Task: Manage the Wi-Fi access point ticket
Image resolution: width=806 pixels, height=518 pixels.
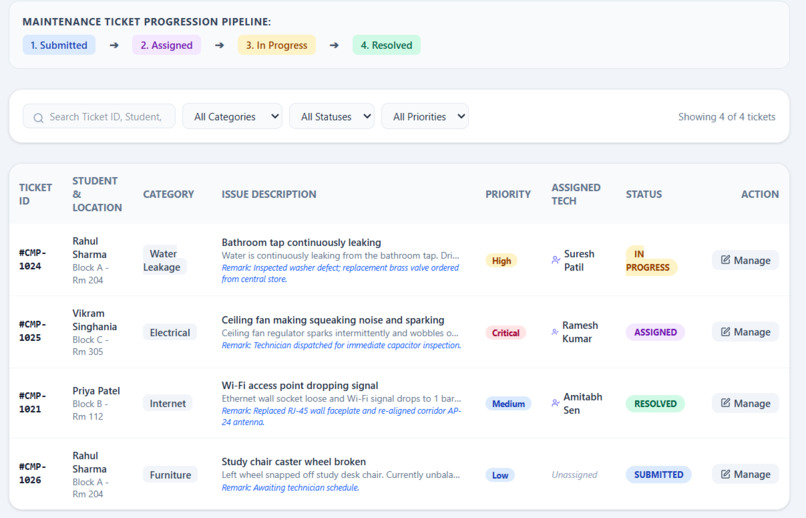Action: (x=745, y=403)
